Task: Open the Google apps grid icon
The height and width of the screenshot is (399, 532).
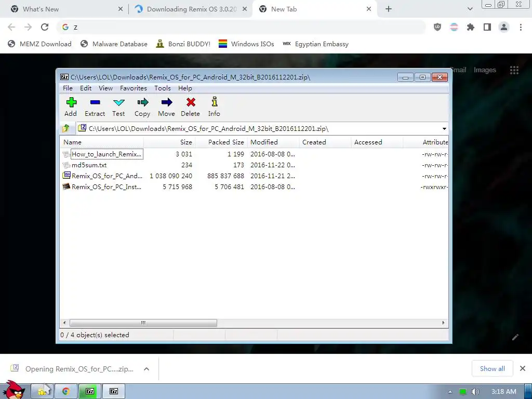Action: [x=514, y=70]
